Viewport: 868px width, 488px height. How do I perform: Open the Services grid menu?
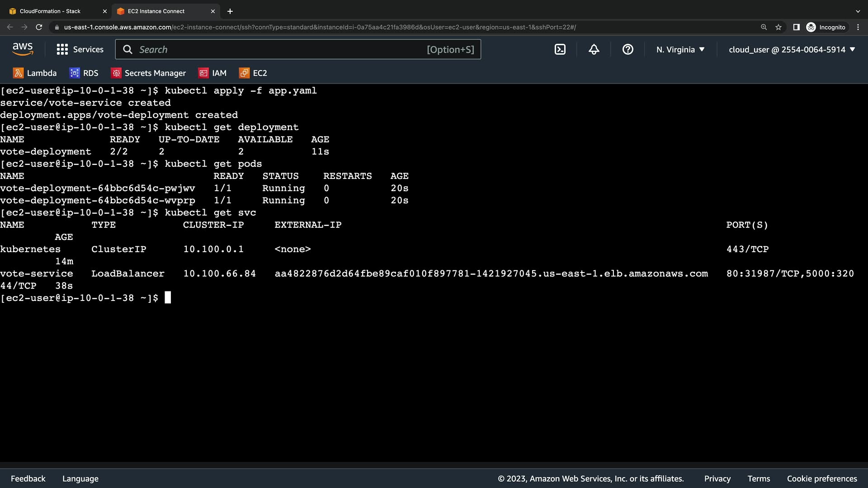[80, 50]
